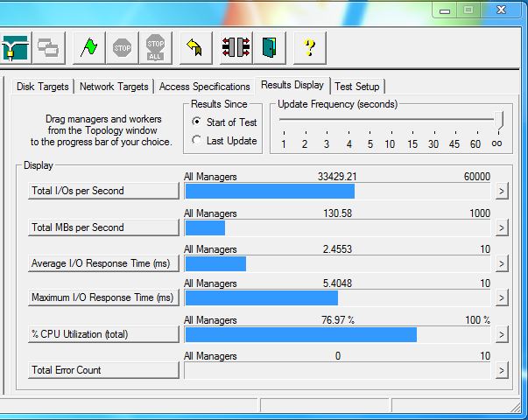Click the Start New Disk Worker icon
This screenshot has width=528, height=420.
[16, 48]
